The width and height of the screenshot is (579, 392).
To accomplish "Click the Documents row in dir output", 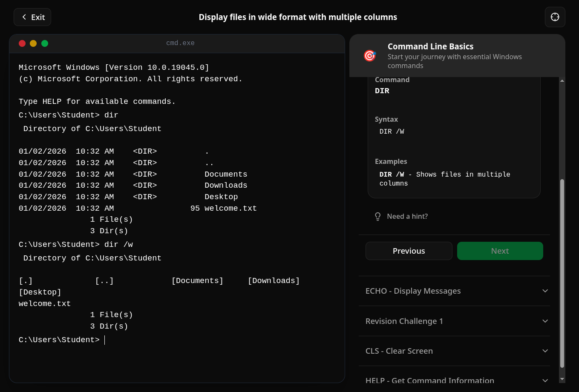I will click(133, 174).
